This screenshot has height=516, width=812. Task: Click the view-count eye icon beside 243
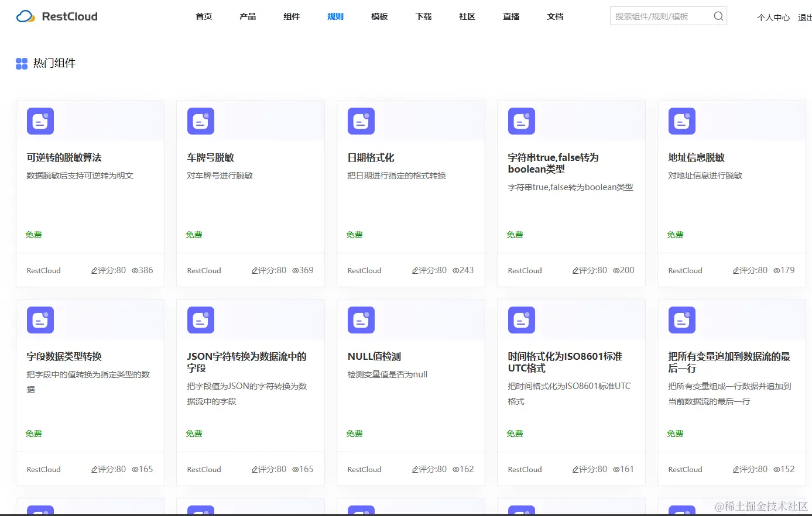coord(455,270)
